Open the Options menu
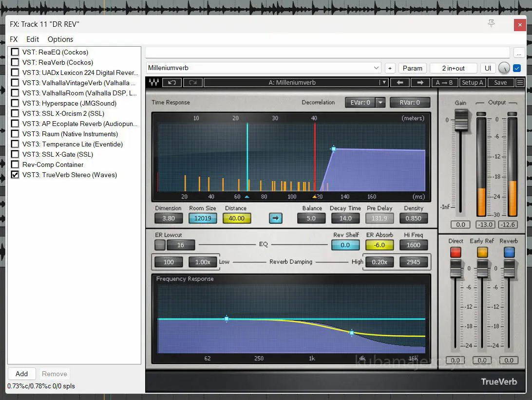532x400 pixels. point(60,39)
